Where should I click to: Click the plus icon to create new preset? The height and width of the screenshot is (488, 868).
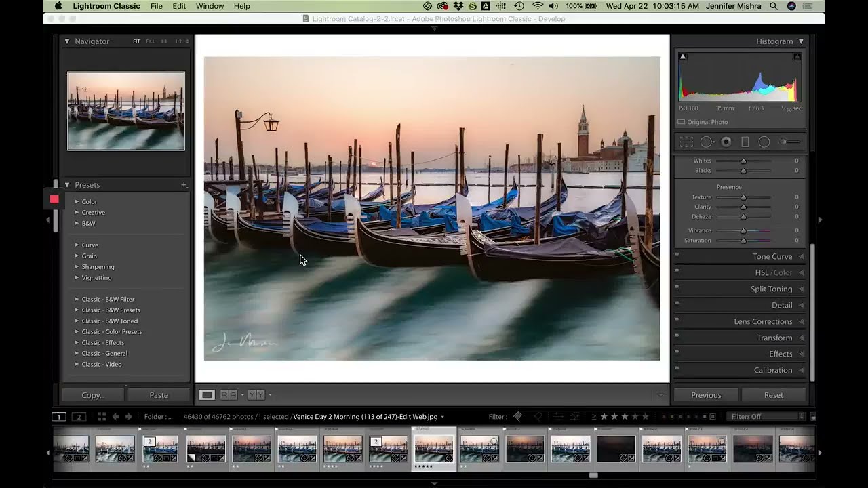click(184, 184)
